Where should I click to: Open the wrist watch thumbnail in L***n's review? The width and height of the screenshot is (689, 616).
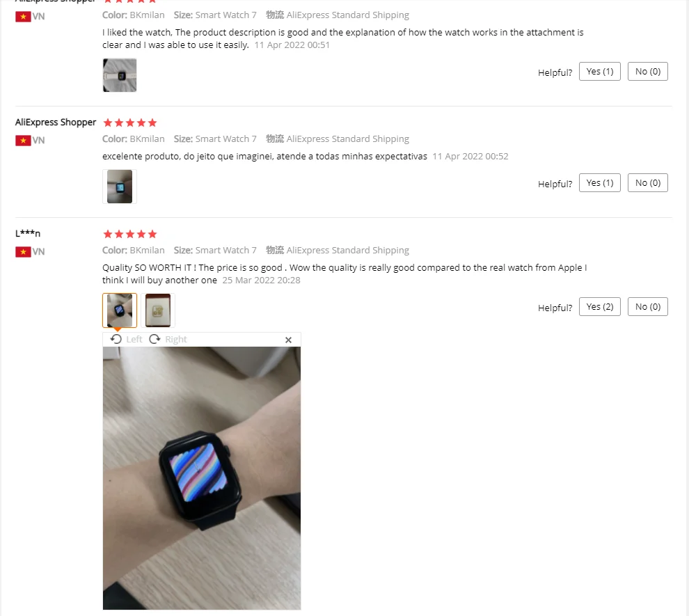(x=120, y=310)
